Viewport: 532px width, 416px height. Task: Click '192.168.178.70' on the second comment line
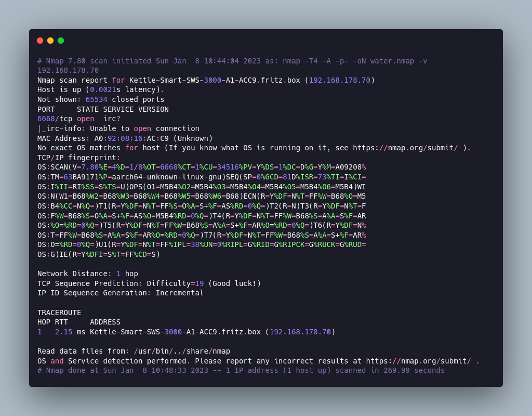coord(68,71)
